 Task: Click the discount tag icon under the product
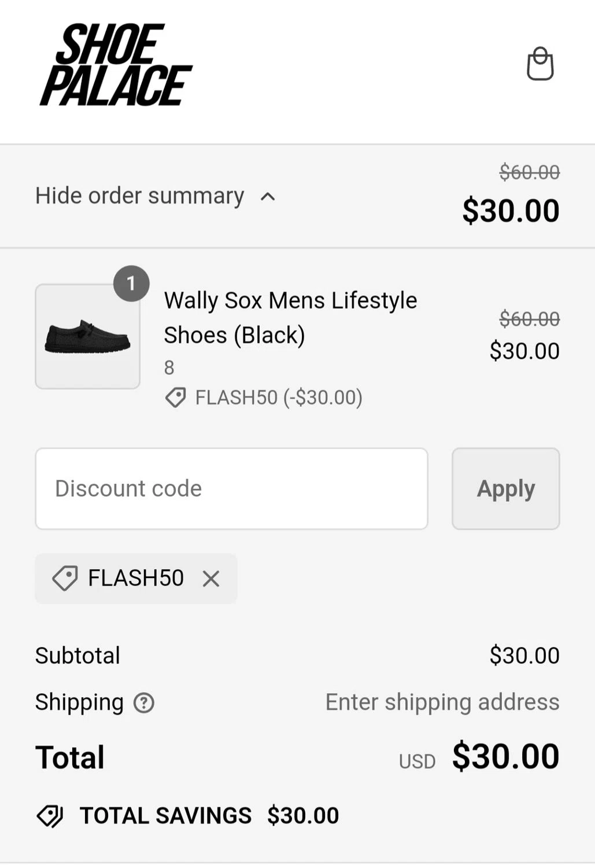point(176,398)
